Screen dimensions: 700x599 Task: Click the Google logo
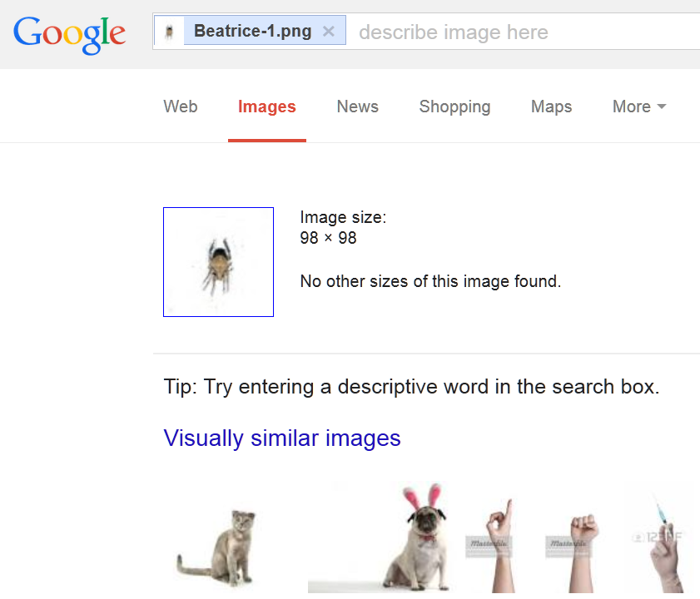click(69, 33)
